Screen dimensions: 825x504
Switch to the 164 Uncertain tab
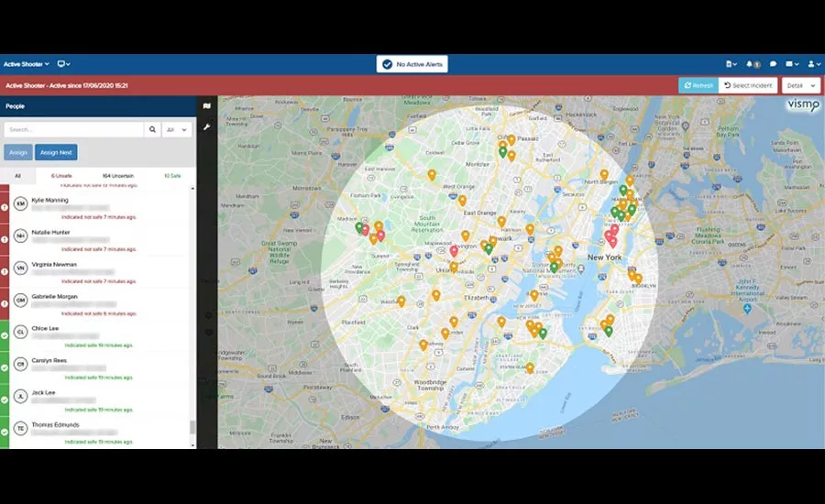[118, 175]
